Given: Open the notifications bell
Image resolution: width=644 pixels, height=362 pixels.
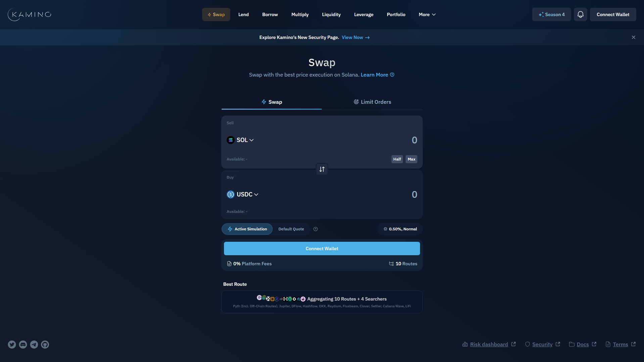Looking at the screenshot, I should 580,14.
